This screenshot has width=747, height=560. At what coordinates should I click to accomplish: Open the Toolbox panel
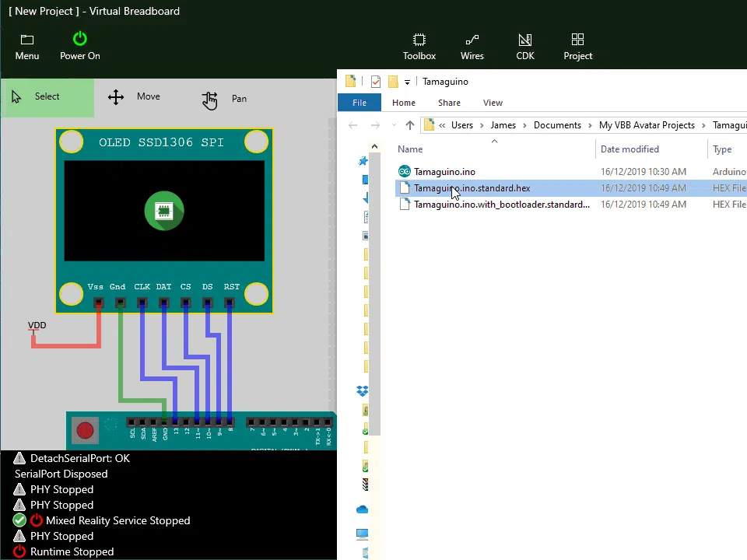[419, 47]
